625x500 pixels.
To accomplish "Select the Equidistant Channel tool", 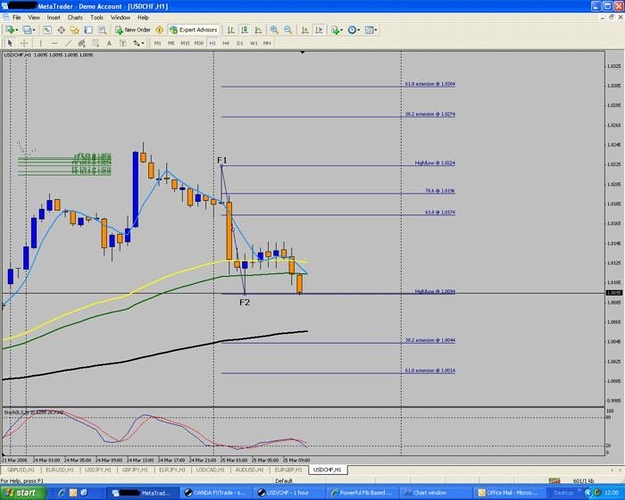I will click(82, 43).
